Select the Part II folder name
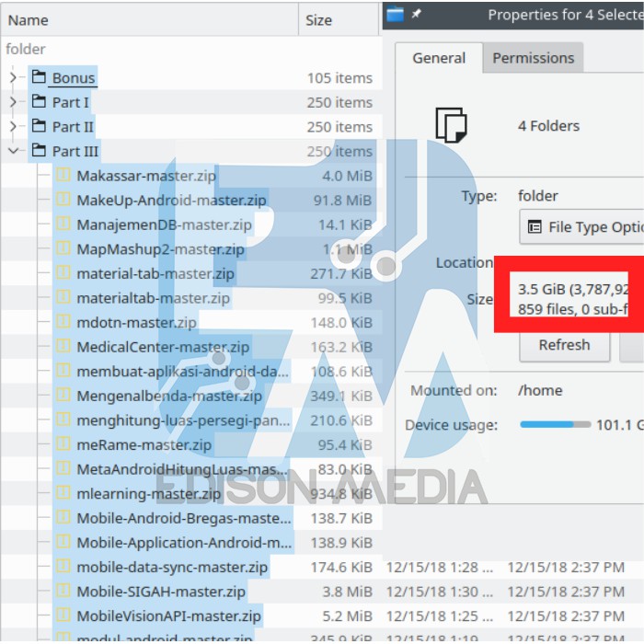 click(73, 127)
